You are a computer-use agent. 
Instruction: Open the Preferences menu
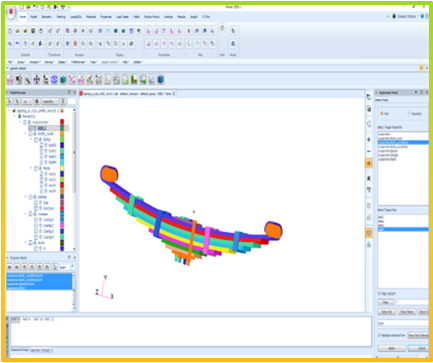[78, 62]
